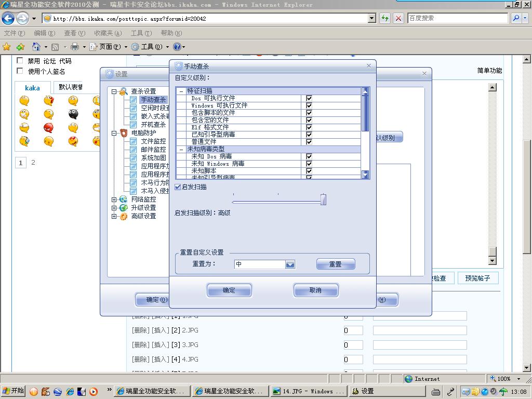Expand the 高级设置 tree node
This screenshot has height=399, width=532.
[x=114, y=216]
